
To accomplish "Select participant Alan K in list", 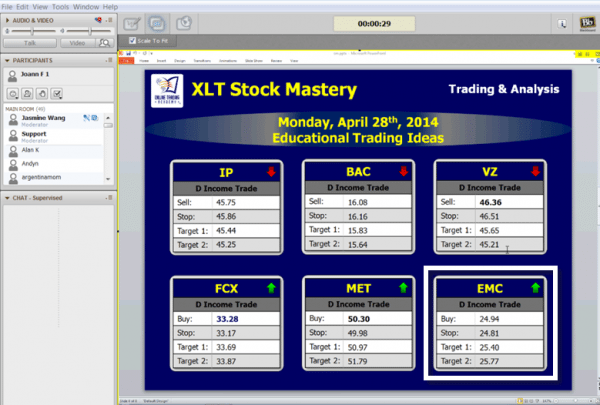I will pos(32,149).
